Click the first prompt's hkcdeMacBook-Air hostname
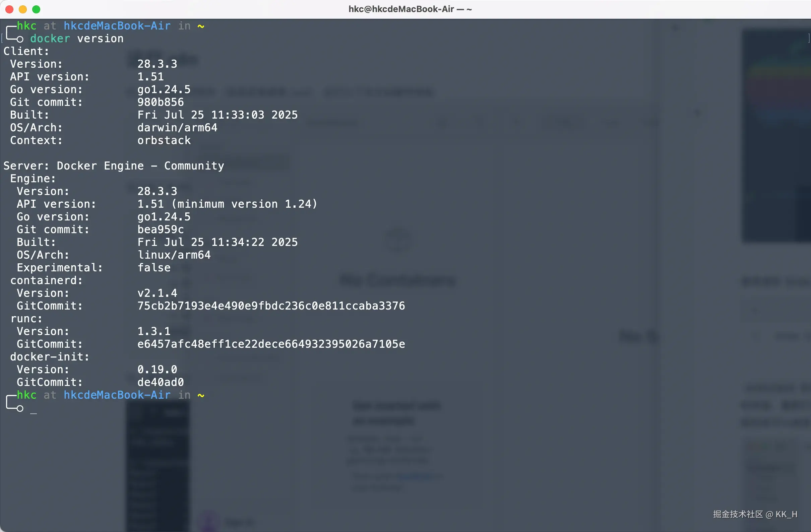This screenshot has height=532, width=811. click(117, 26)
